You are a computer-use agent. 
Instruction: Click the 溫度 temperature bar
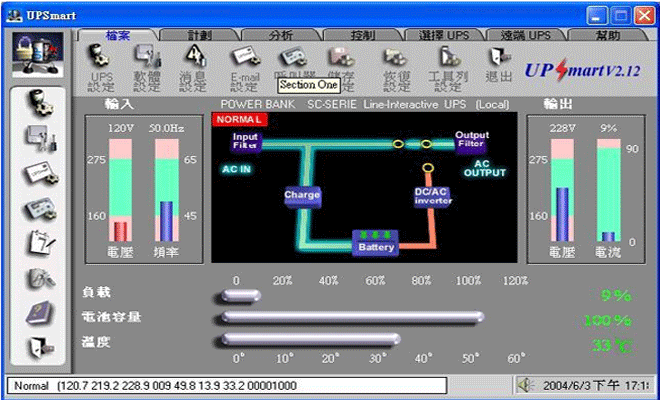[311, 339]
